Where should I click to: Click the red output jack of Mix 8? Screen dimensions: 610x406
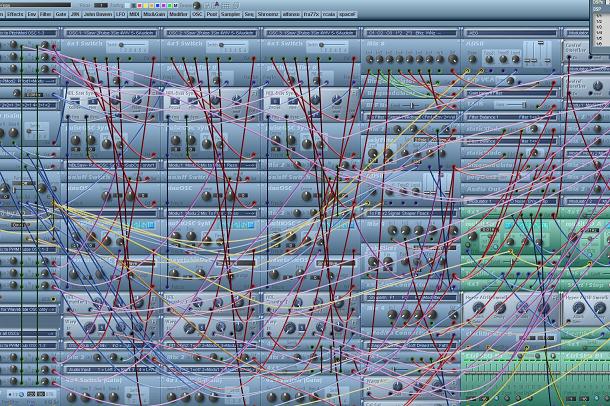pos(453,71)
